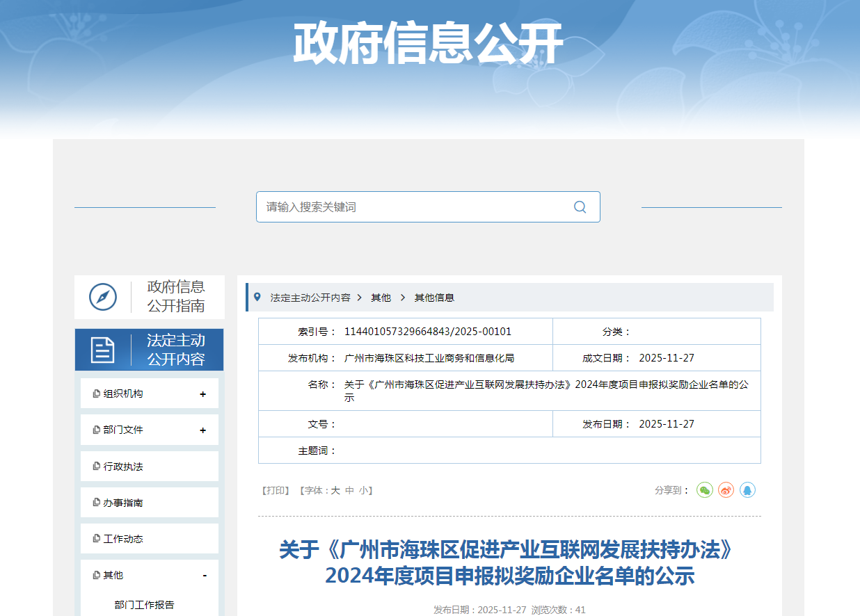Open 工作动态 in sidebar menu
Image resolution: width=860 pixels, height=616 pixels.
123,539
